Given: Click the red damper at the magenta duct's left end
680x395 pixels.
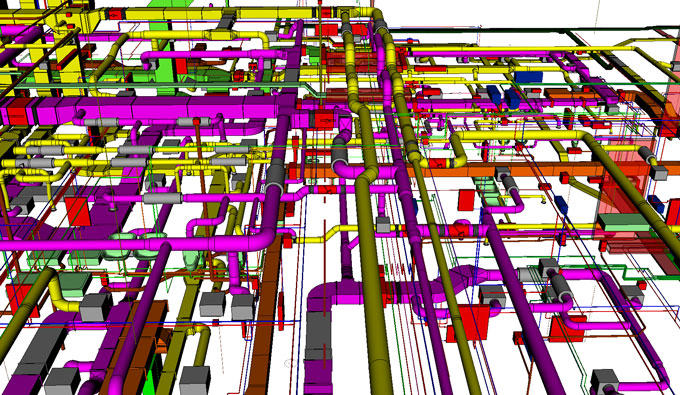Looking at the screenshot, I should pos(17,111).
